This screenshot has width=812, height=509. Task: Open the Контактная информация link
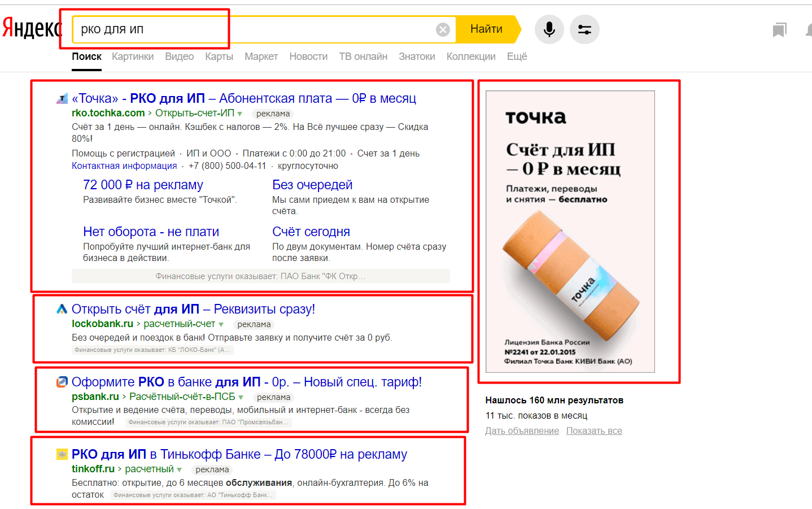coord(124,166)
